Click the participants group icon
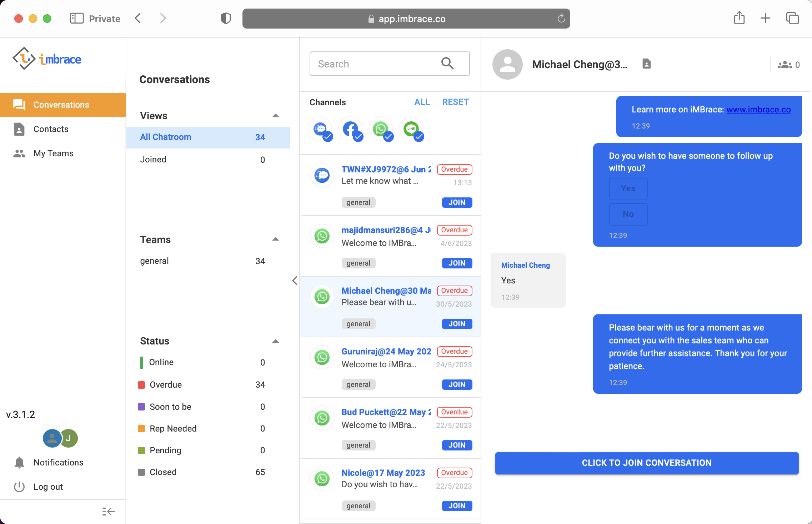The width and height of the screenshot is (812, 524). (785, 65)
